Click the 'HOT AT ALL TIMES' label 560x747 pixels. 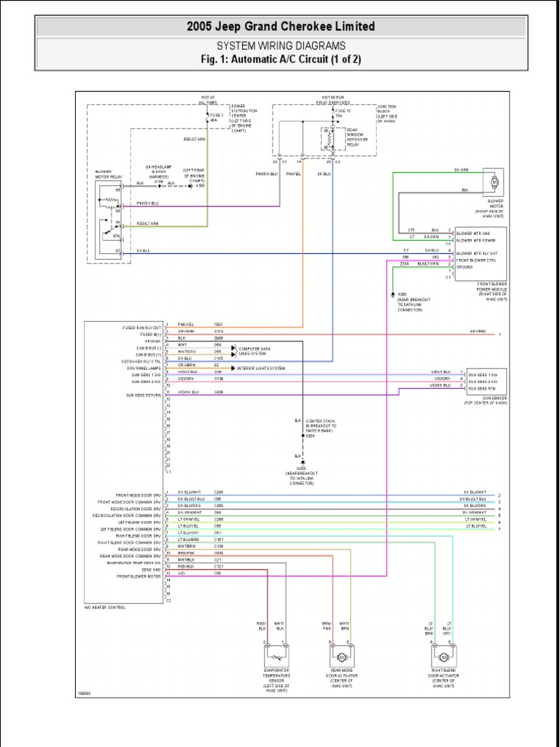(209, 99)
